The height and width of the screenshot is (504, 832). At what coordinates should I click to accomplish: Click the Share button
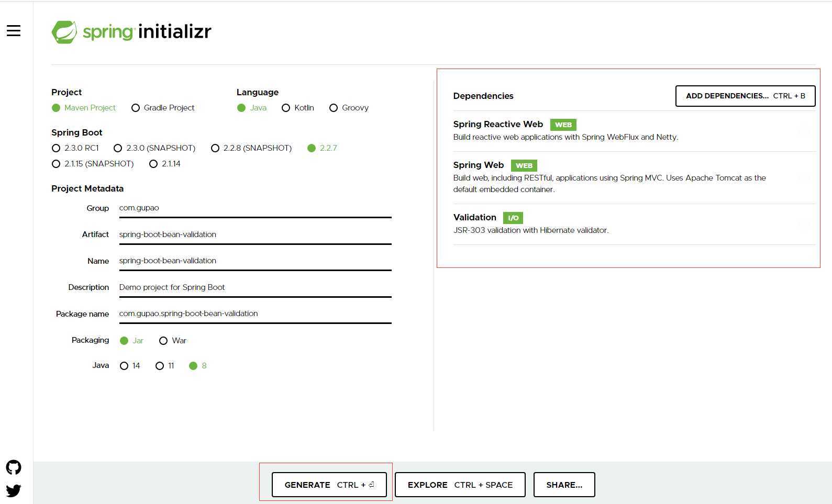tap(564, 485)
